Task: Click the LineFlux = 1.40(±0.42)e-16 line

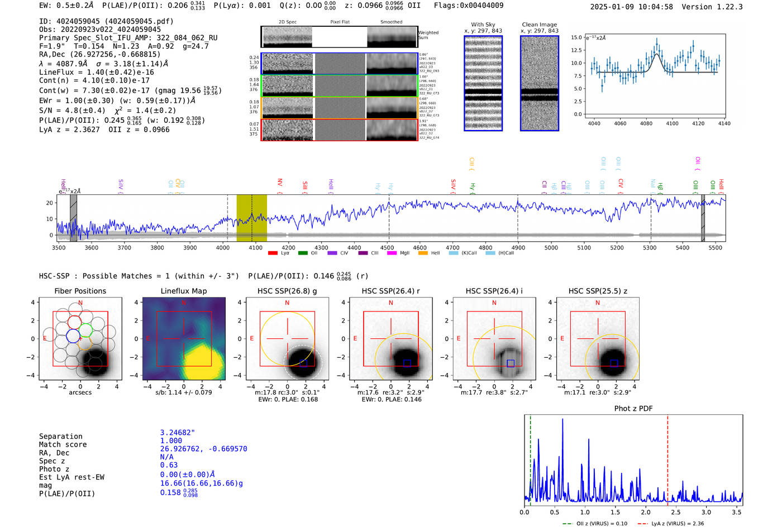Action: click(x=97, y=72)
